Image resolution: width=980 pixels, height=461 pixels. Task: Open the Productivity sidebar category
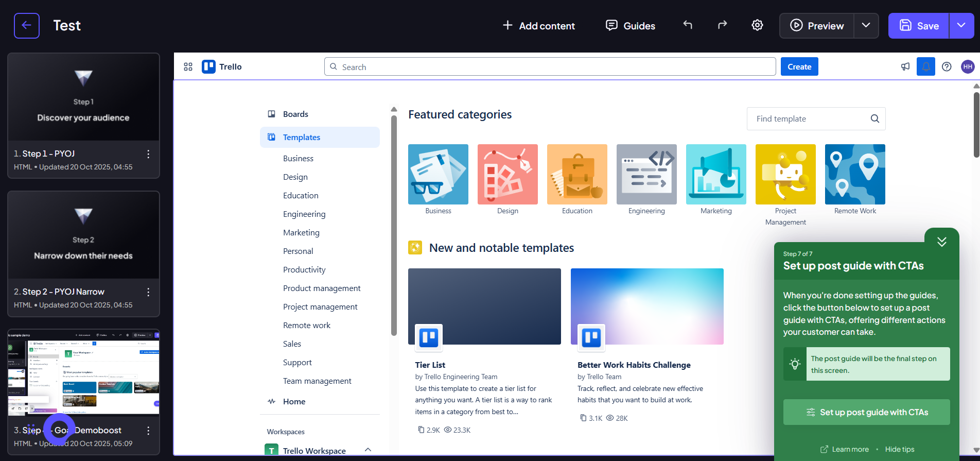304,270
